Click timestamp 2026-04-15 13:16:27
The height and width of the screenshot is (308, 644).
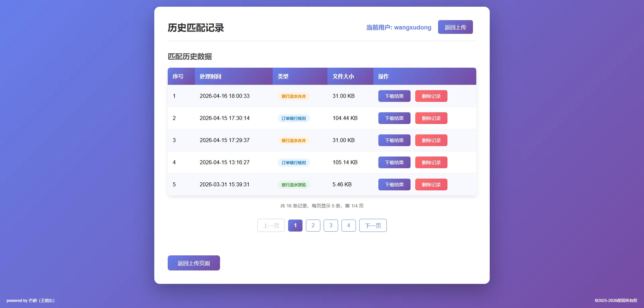224,163
